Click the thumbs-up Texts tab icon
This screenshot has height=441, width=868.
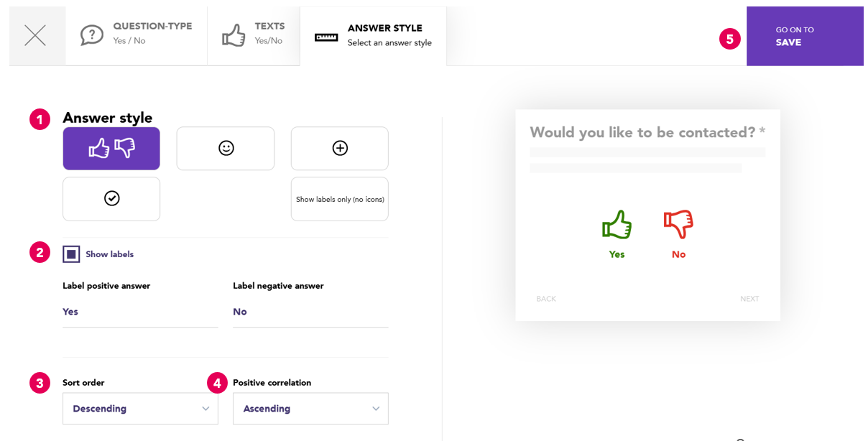click(x=234, y=35)
